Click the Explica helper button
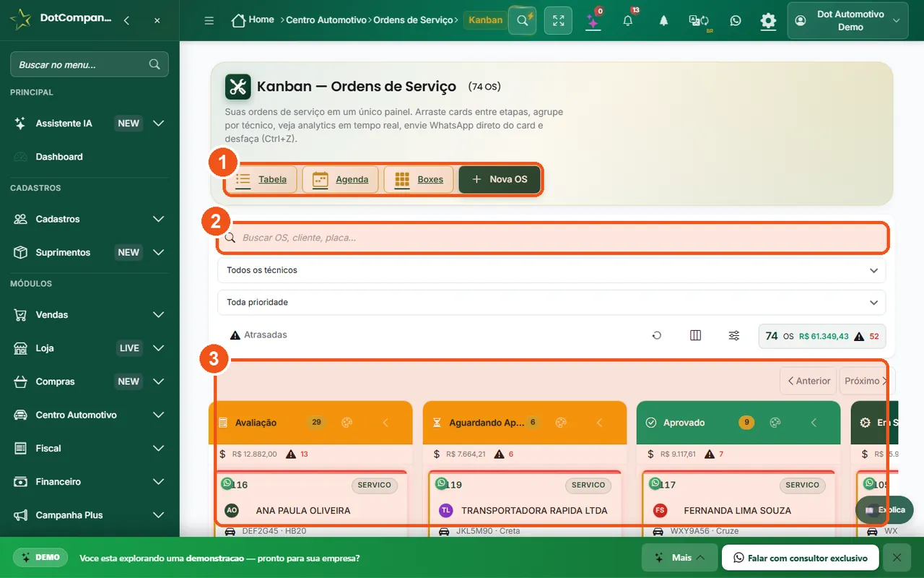The height and width of the screenshot is (578, 924). click(884, 510)
